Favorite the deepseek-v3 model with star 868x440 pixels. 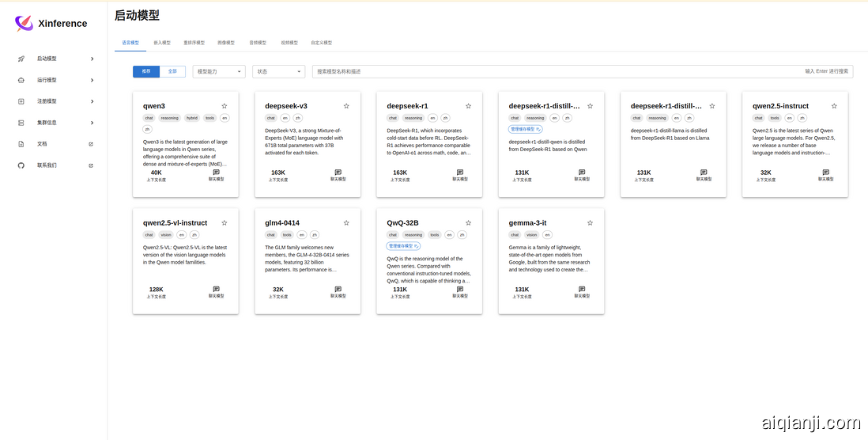pyautogui.click(x=346, y=106)
